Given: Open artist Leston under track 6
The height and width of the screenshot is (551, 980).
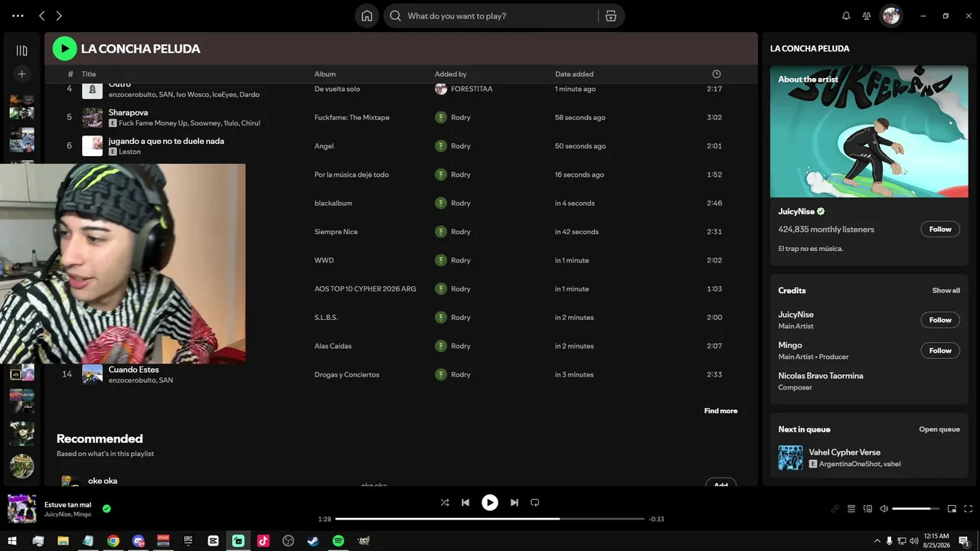Looking at the screenshot, I should [130, 152].
